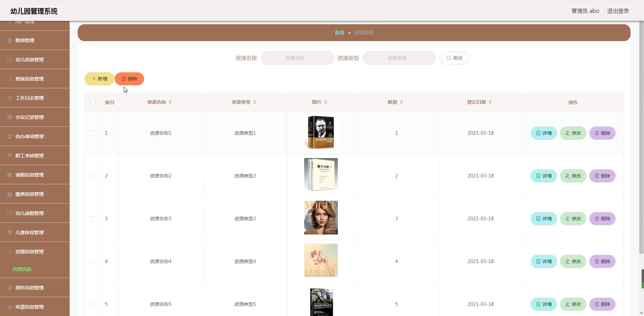
Task: Sort 登记日期 column using sort arrows
Action: click(x=490, y=102)
